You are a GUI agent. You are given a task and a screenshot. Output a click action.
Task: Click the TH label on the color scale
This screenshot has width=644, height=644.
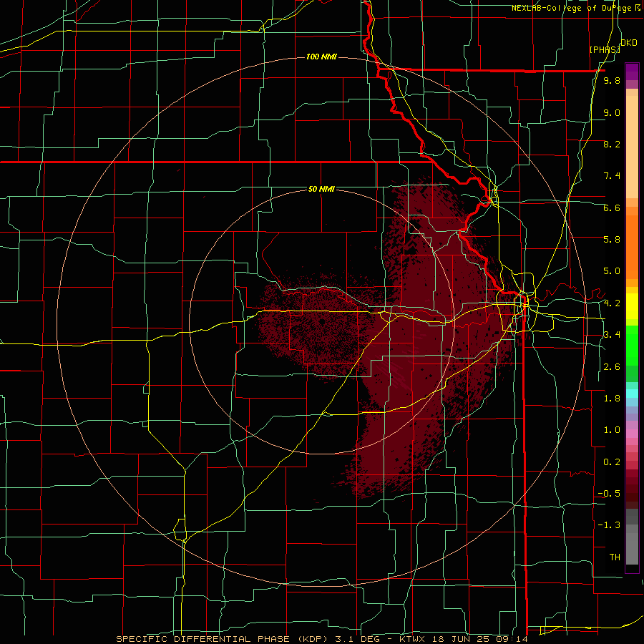point(615,557)
